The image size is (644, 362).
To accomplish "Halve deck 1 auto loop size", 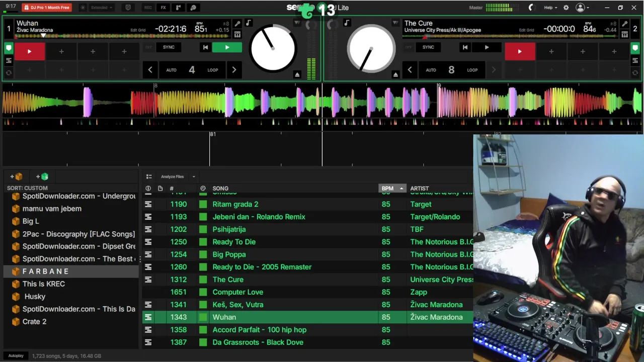I will coord(150,70).
